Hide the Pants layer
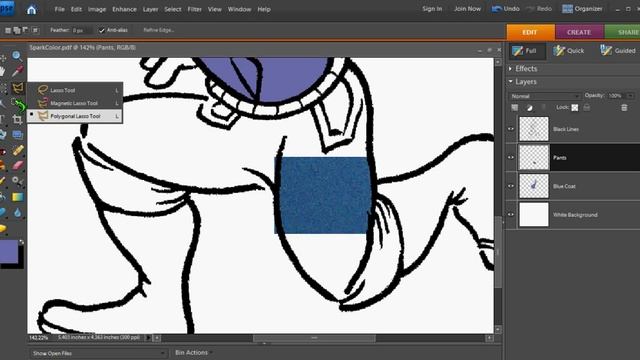Viewport: 640px width, 360px height. click(511, 158)
